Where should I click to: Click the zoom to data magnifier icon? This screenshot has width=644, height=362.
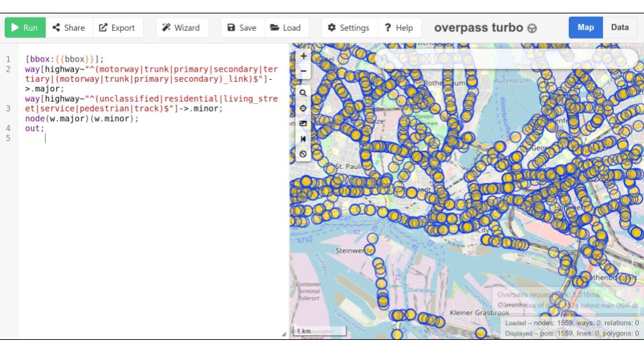(303, 93)
